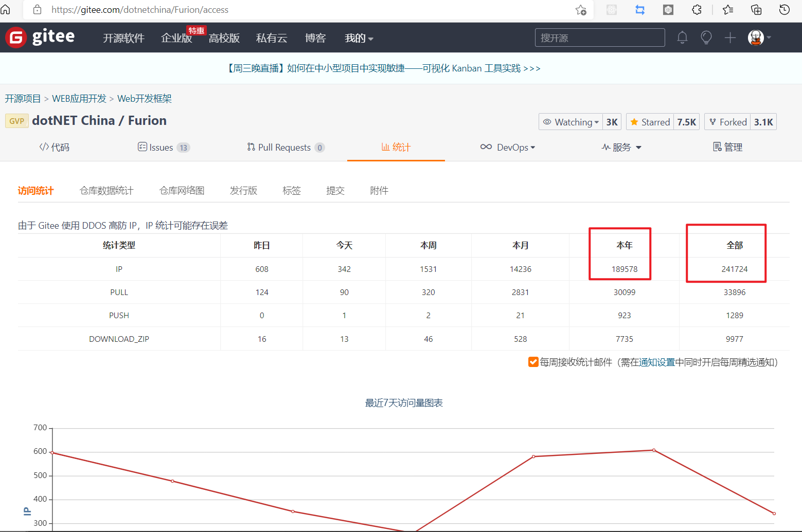Open 私有云 in top navigation
The image size is (802, 532).
coord(272,38)
